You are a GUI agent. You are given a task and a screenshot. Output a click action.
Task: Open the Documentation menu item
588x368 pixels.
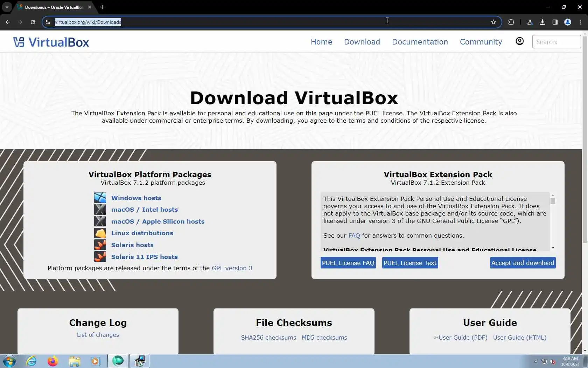coord(420,42)
